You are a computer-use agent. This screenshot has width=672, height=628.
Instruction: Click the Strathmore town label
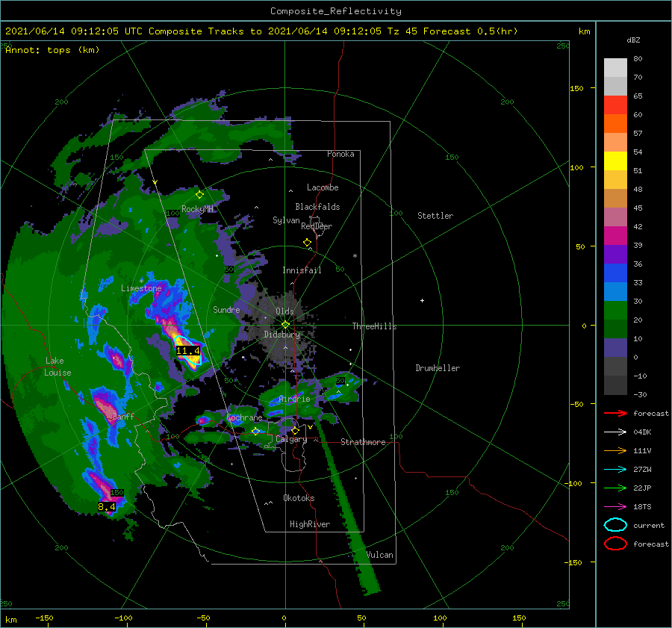click(x=363, y=442)
